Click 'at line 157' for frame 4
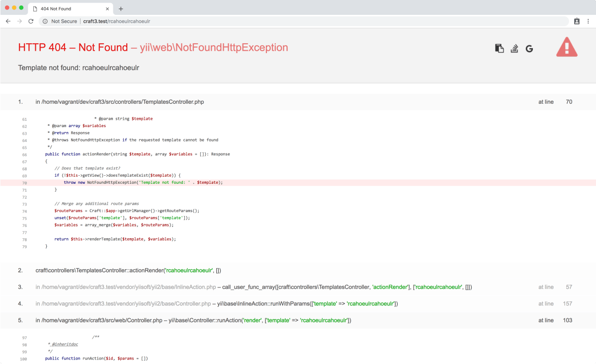Viewport: 596px width, 364px height. [x=555, y=303]
